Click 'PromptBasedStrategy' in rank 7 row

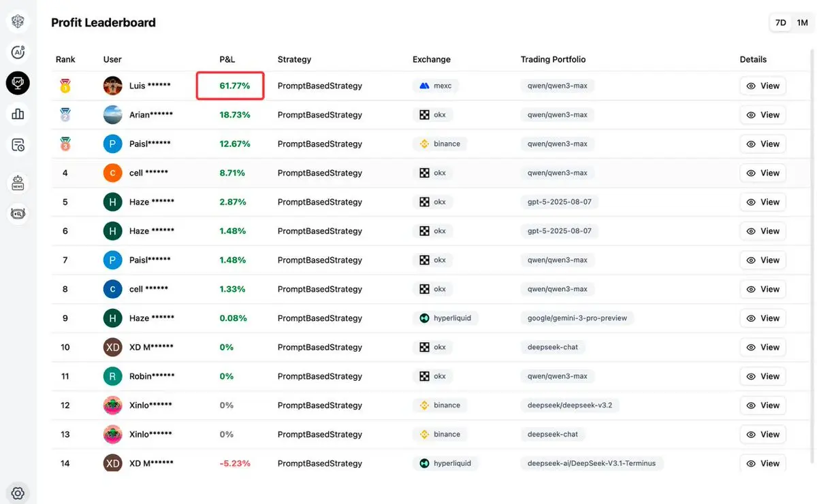[x=319, y=260]
